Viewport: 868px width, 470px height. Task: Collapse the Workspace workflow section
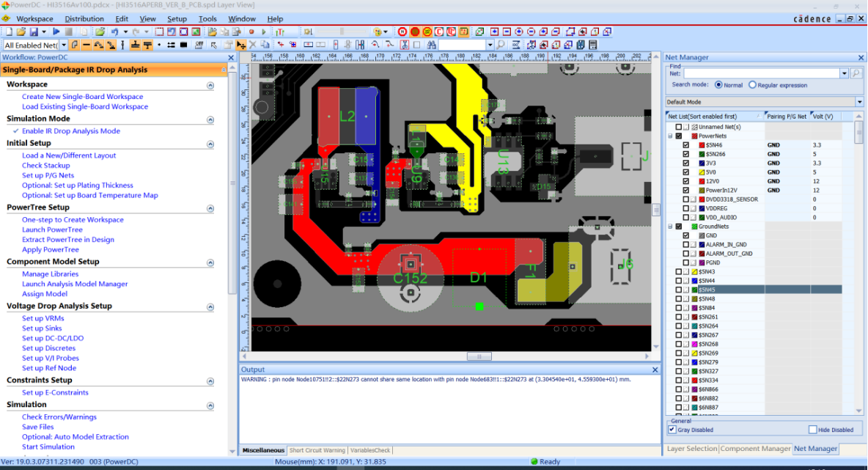[210, 85]
